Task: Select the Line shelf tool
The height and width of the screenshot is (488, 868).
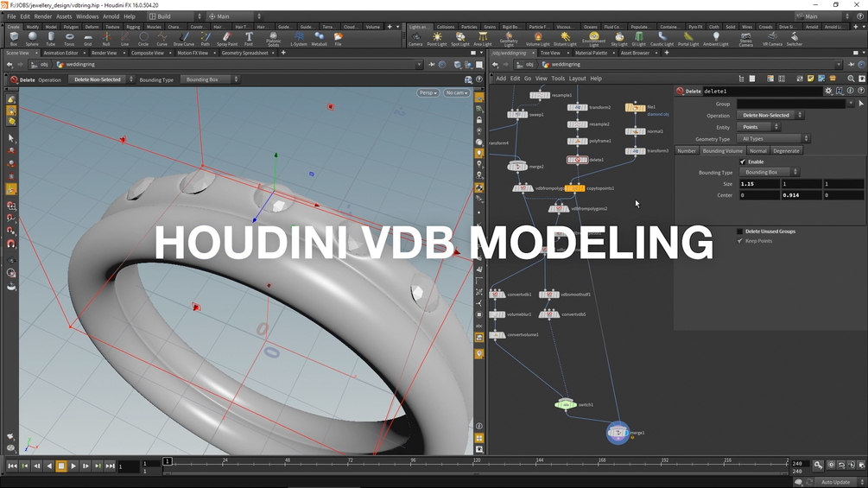Action: (x=124, y=39)
